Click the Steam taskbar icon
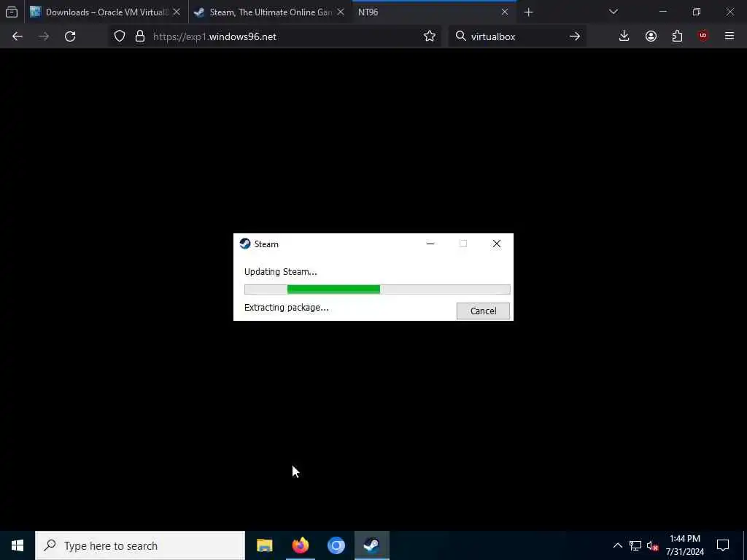 click(x=371, y=545)
